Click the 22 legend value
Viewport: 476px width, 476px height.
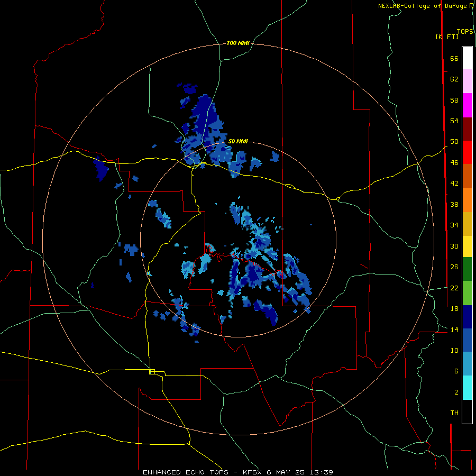click(x=454, y=288)
